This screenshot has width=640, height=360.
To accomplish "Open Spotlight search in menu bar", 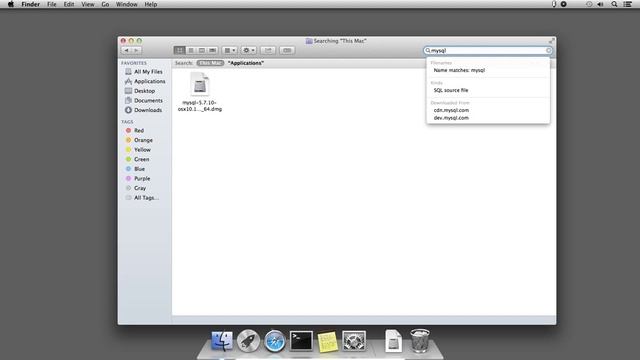I will pos(614,4).
